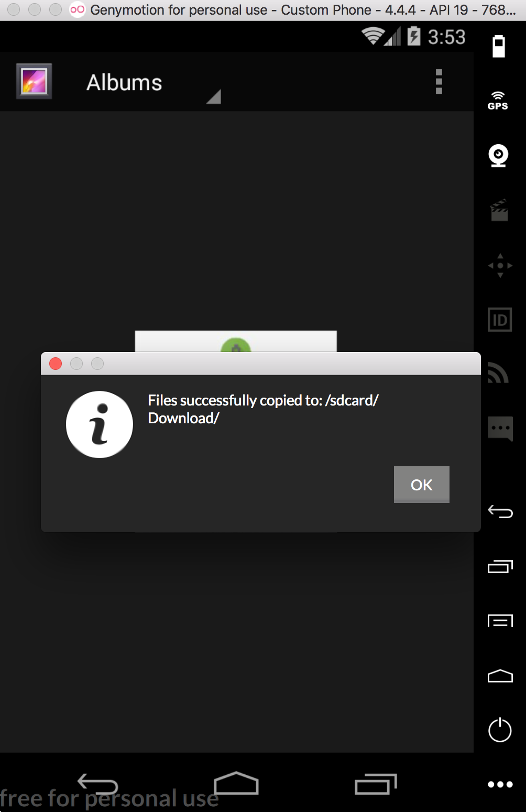526x812 pixels.
Task: Open the remote control arrows widget
Action: click(x=500, y=266)
